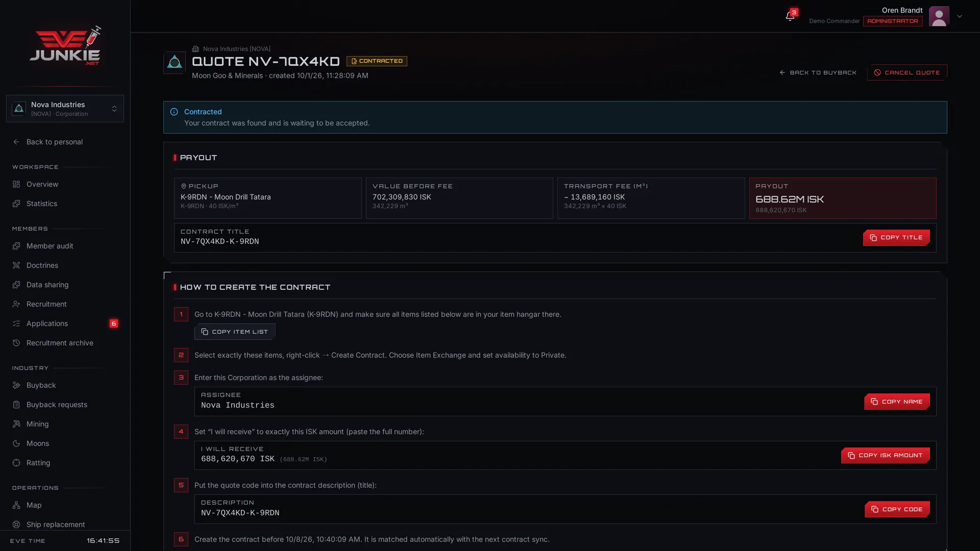Click the ADMINISTRATOR role badge
The image size is (980, 551).
893,21
